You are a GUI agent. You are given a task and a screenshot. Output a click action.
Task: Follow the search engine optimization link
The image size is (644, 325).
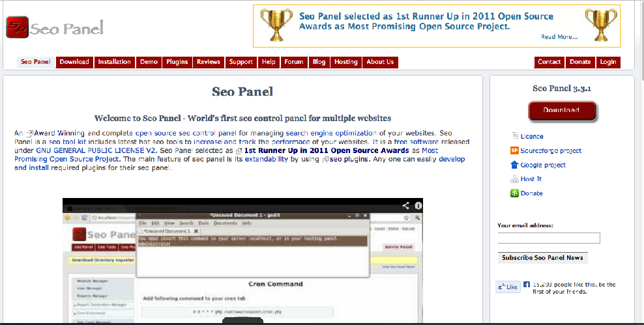click(331, 133)
